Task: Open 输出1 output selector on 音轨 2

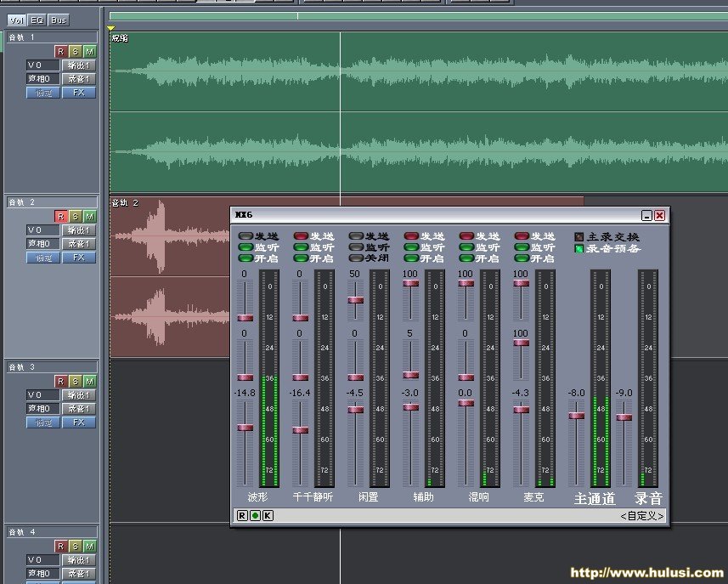Action: click(x=79, y=230)
